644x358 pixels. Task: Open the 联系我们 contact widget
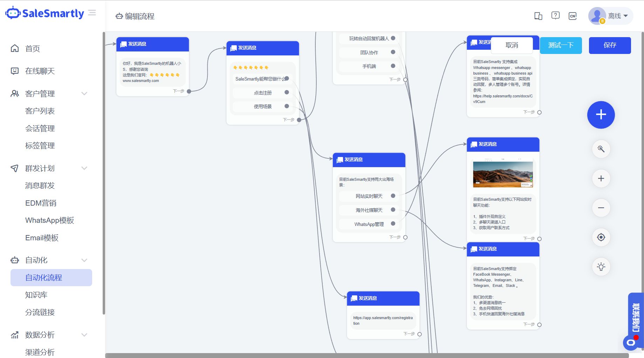636,317
